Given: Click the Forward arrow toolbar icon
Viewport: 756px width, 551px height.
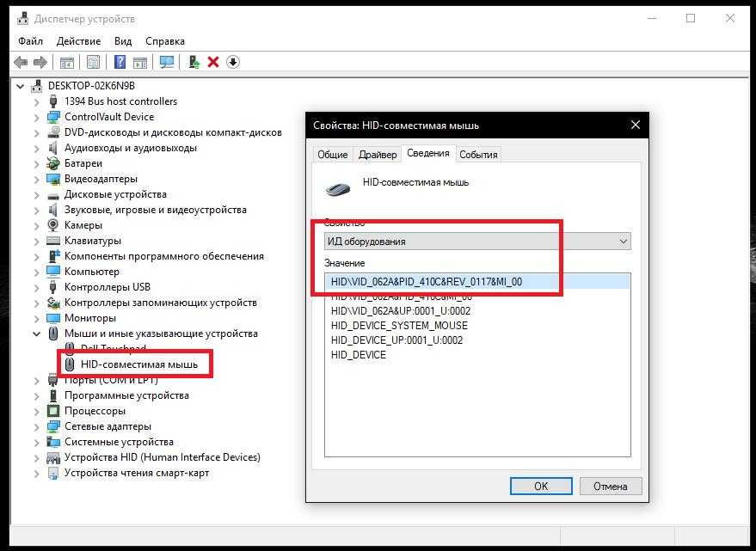Looking at the screenshot, I should (40, 62).
